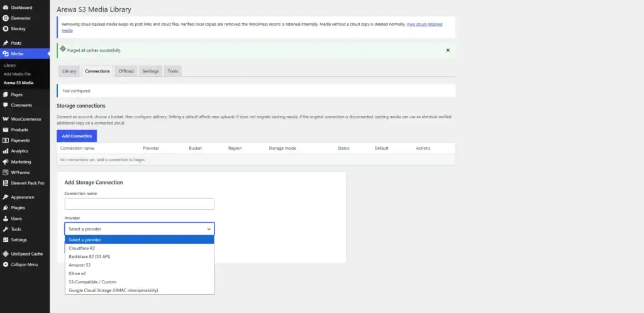This screenshot has height=313, width=644.
Task: Click the Add Connection button
Action: tap(77, 136)
